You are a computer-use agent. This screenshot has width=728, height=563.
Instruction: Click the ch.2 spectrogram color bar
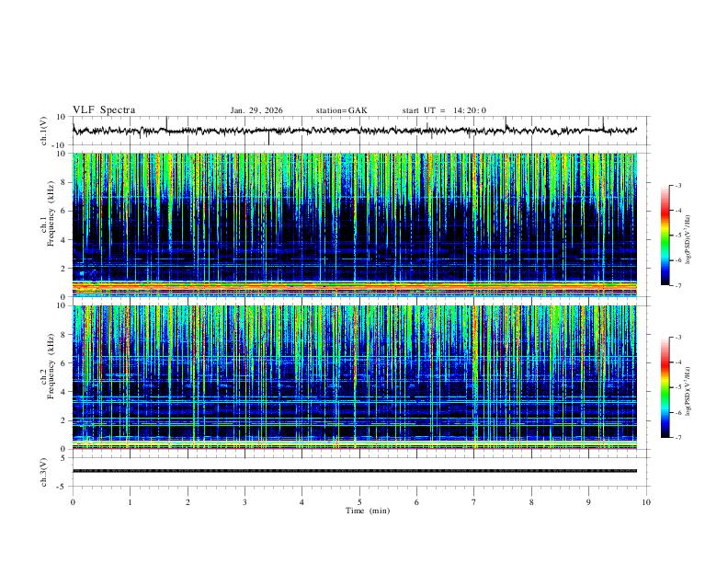tap(665, 387)
